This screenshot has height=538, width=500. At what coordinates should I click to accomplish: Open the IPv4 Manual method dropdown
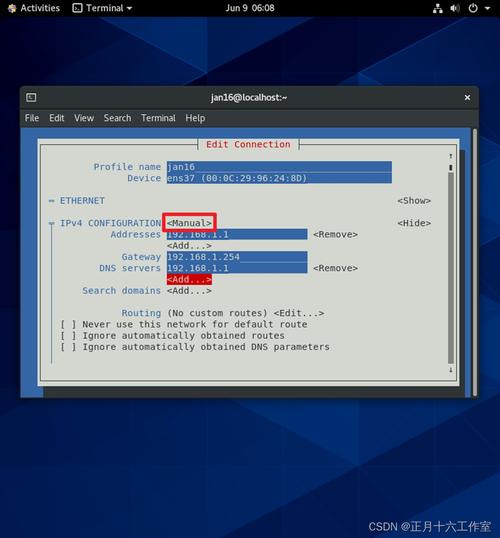tap(189, 223)
